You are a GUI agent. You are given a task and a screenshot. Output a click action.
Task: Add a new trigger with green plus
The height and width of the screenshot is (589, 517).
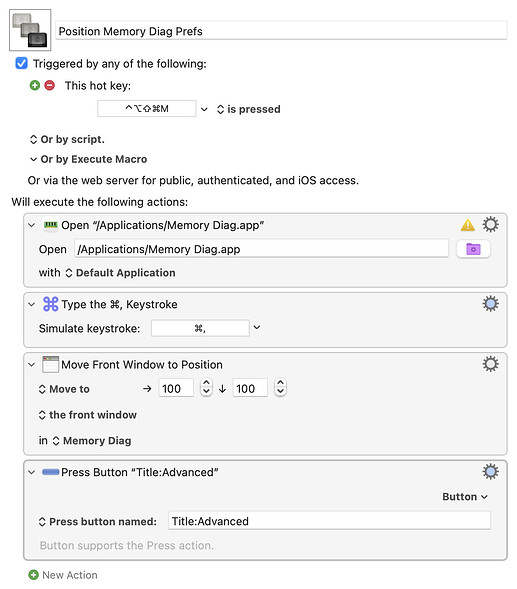(x=35, y=86)
